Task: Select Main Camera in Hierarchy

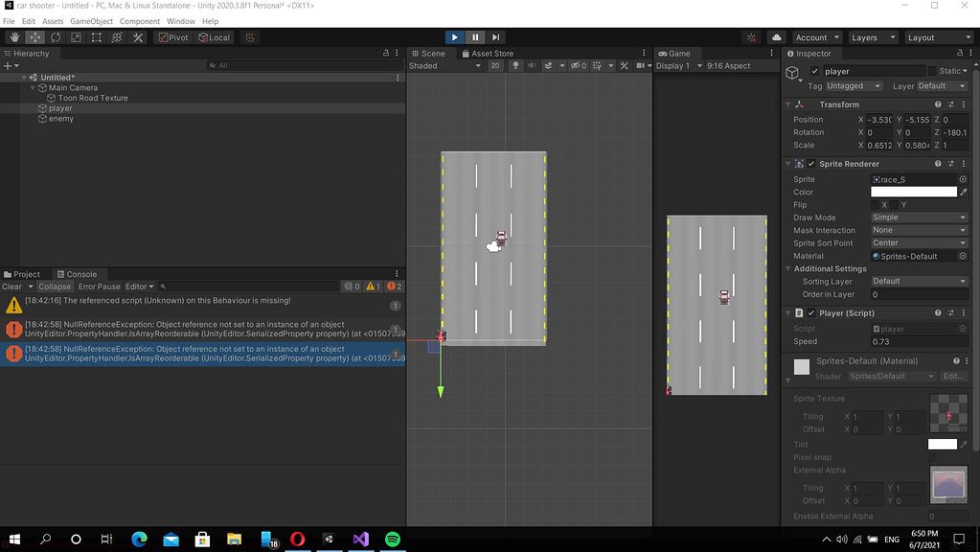Action: pyautogui.click(x=73, y=88)
